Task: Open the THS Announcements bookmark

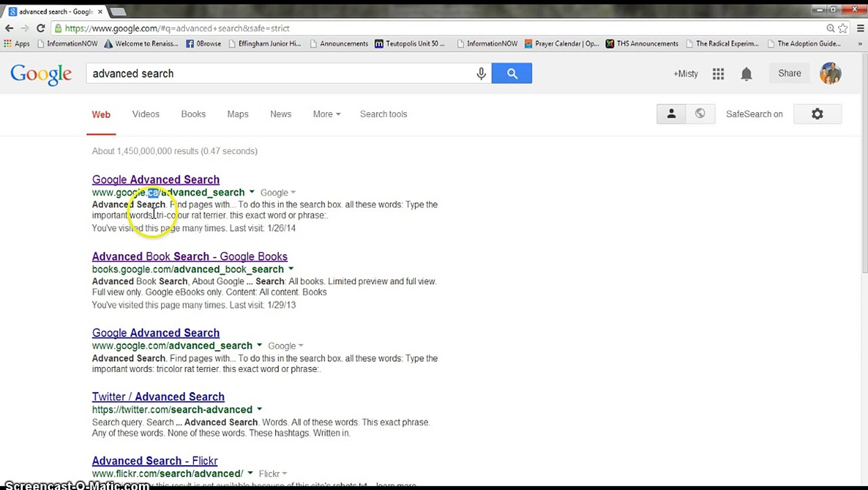Action: pyautogui.click(x=642, y=44)
